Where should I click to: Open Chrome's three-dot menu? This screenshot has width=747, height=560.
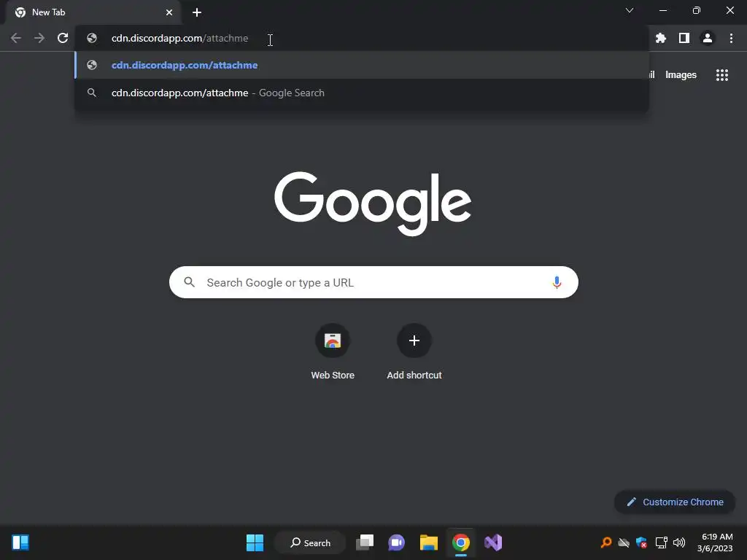[x=731, y=38]
